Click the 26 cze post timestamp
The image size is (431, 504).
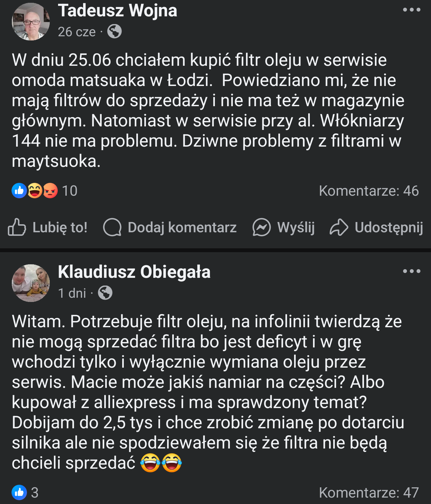tap(77, 32)
